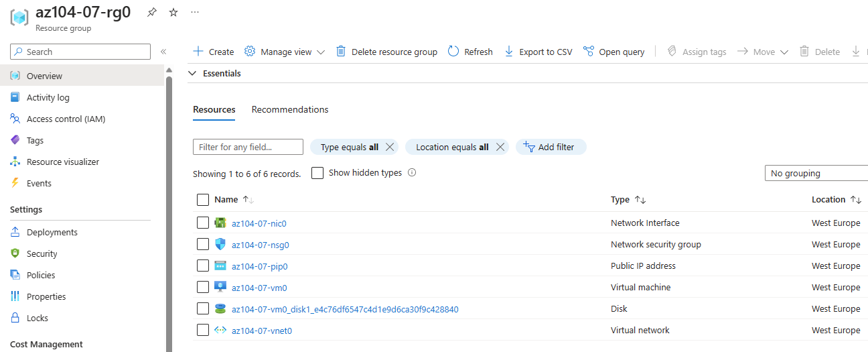Open the No grouping dropdown
Image resolution: width=868 pixels, height=352 pixels.
pos(816,173)
